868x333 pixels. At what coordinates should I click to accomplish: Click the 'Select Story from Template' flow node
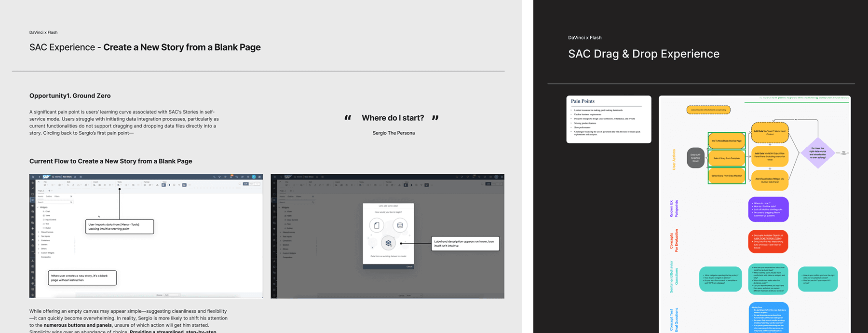click(727, 158)
